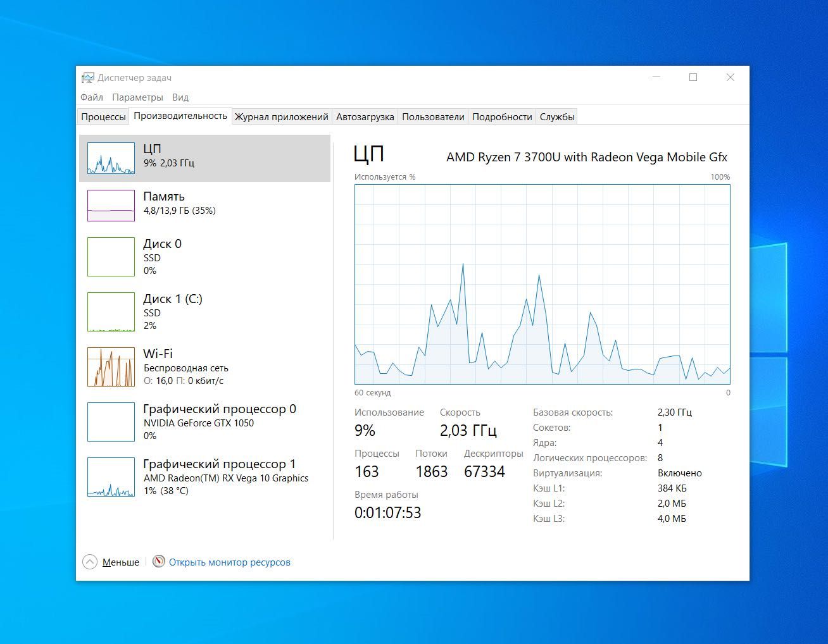Click the ЦП sidebar entry title
Screen dimensions: 828x644
(x=152, y=149)
